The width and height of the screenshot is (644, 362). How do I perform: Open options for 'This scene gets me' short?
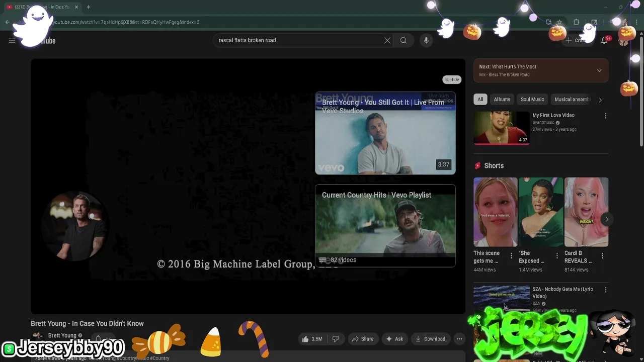(512, 256)
